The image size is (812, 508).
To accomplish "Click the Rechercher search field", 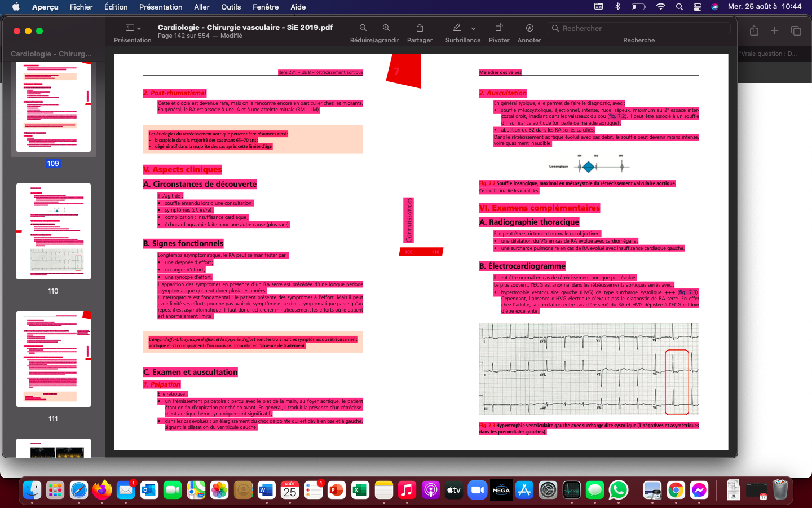I will click(639, 28).
